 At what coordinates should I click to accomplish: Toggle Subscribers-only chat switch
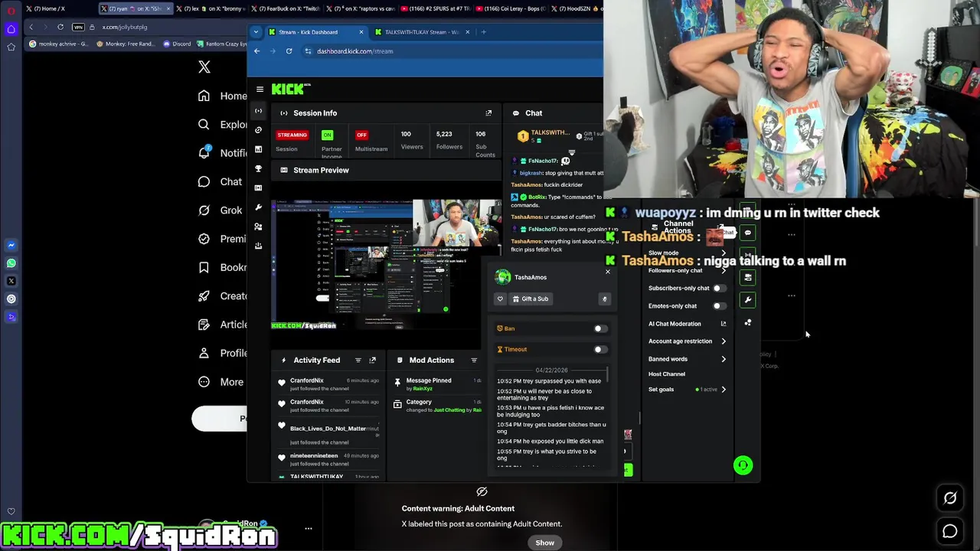[720, 289]
